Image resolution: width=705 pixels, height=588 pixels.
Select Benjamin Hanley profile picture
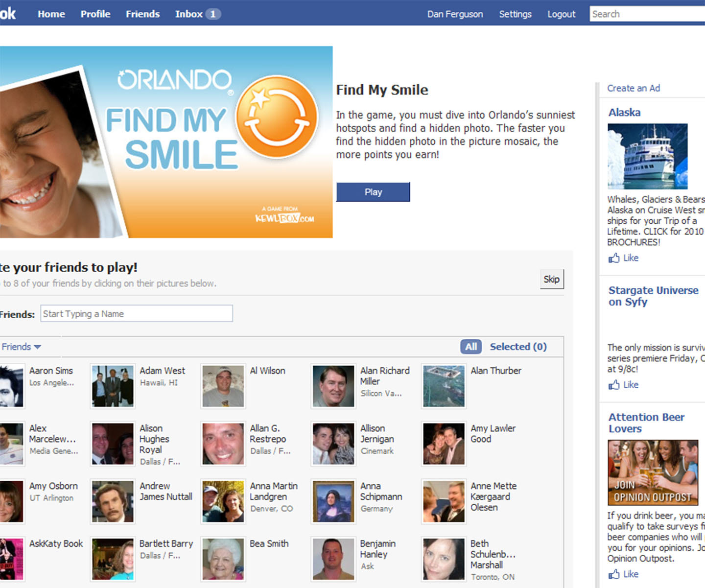[333, 560]
